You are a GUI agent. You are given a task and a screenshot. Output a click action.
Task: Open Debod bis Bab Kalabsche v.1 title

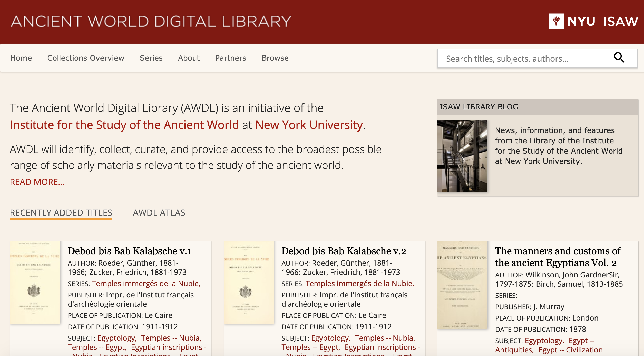pos(130,250)
